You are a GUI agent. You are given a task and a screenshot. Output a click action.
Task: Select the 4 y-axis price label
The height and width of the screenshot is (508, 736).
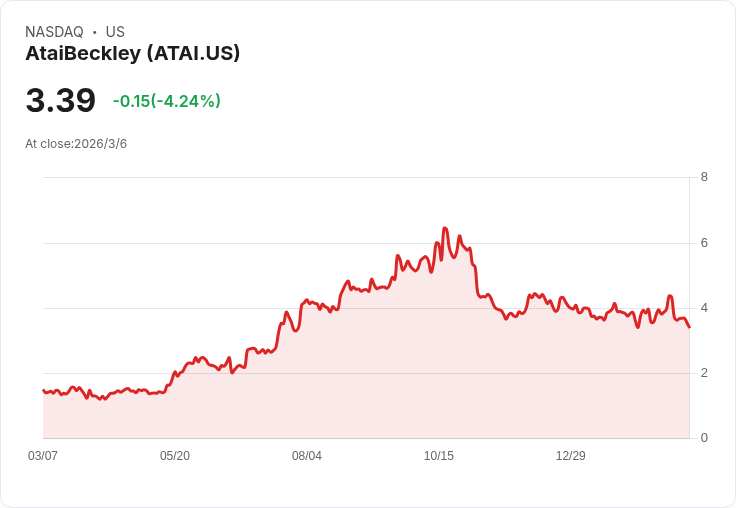tap(704, 308)
